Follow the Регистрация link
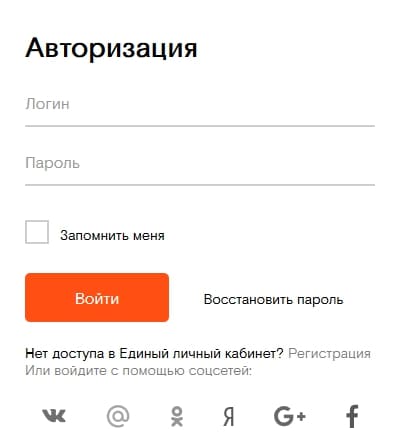The width and height of the screenshot is (395, 442). point(329,353)
